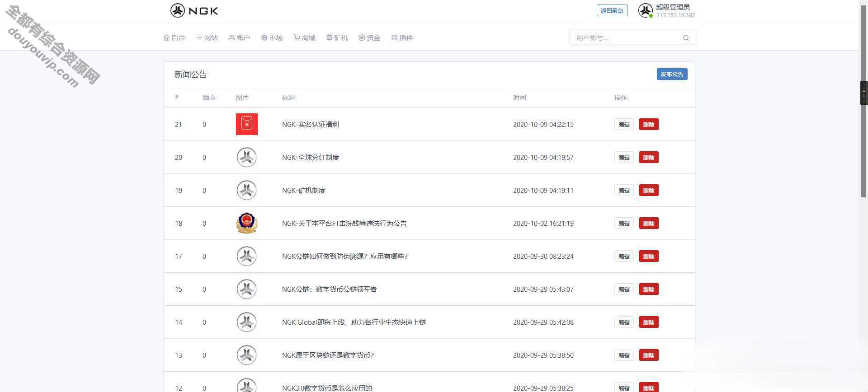Edit announcement number 13
This screenshot has height=392, width=868.
[624, 355]
